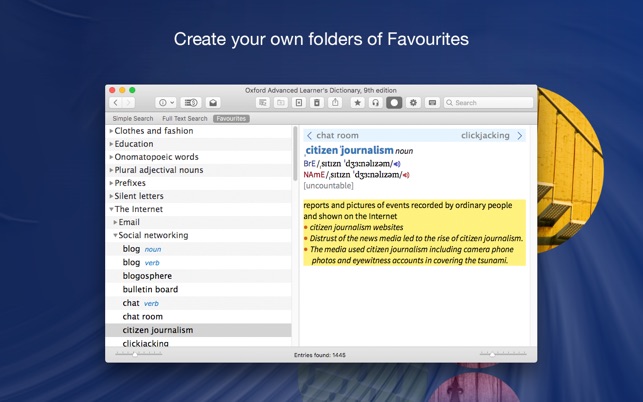The height and width of the screenshot is (402, 643).
Task: Select the chat verb entry
Action: (198, 303)
